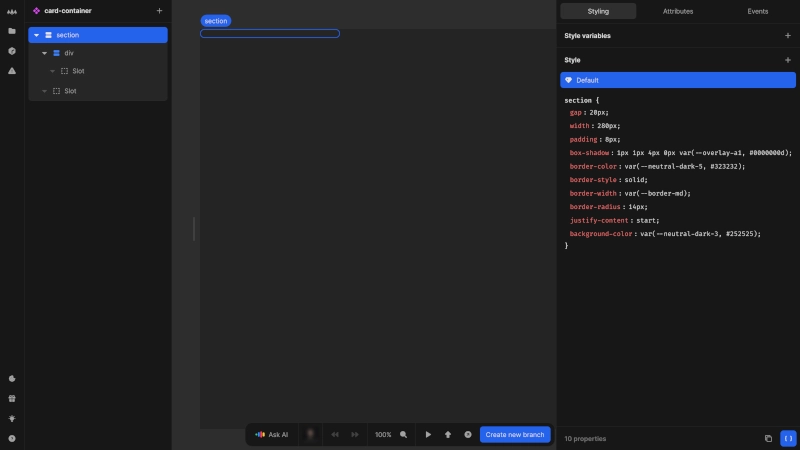Toggle the CSS code view braces button

tap(788, 438)
